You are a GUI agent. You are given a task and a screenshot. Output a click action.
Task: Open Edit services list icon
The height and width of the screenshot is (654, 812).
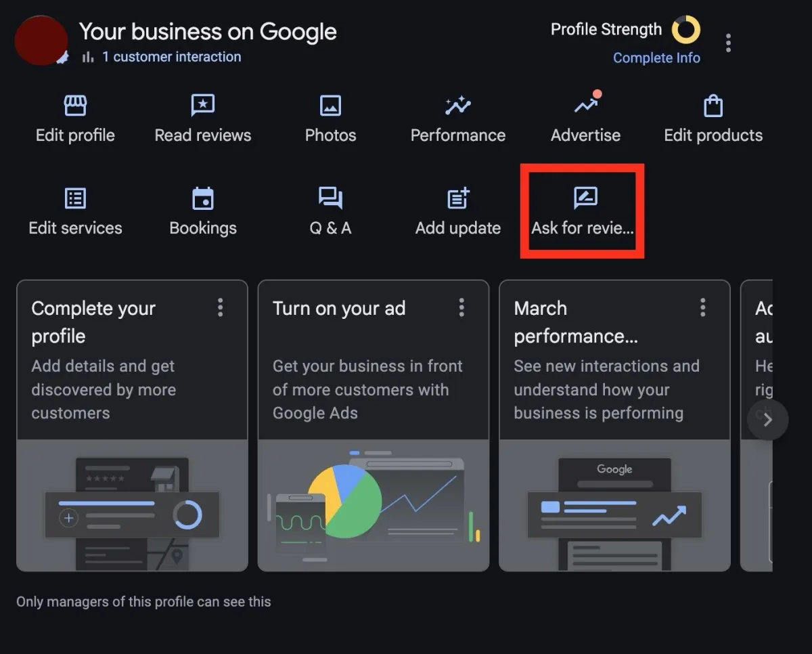coord(75,198)
